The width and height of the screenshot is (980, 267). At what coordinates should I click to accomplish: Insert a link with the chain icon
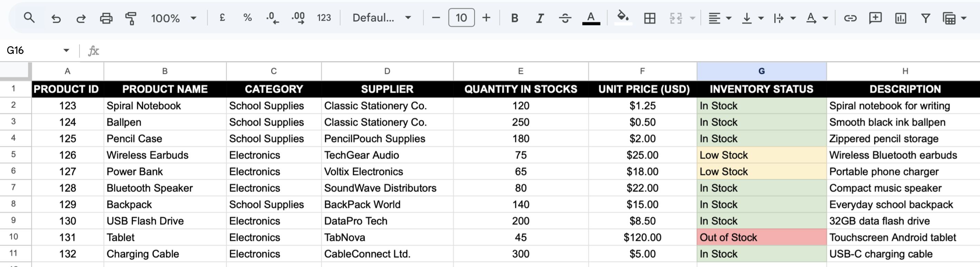click(x=850, y=18)
